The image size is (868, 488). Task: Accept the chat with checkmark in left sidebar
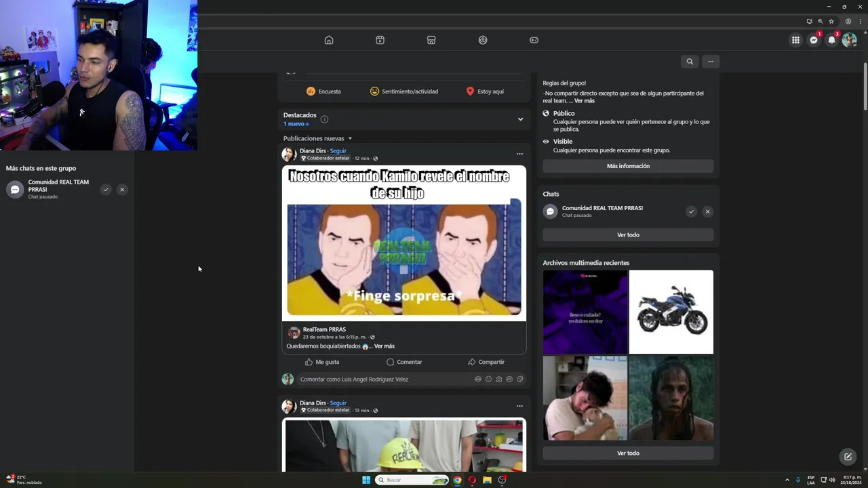pos(106,190)
